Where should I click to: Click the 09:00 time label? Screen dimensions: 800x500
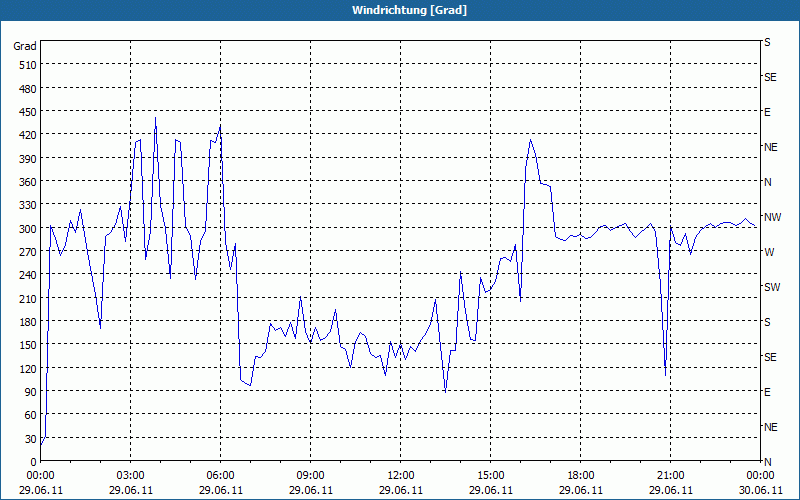coord(310,476)
